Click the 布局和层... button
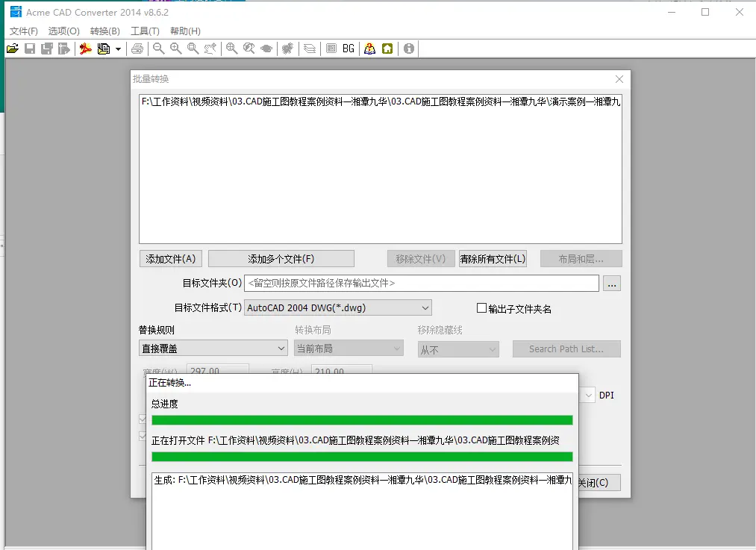Screen dimensions: 756x550 pos(581,259)
